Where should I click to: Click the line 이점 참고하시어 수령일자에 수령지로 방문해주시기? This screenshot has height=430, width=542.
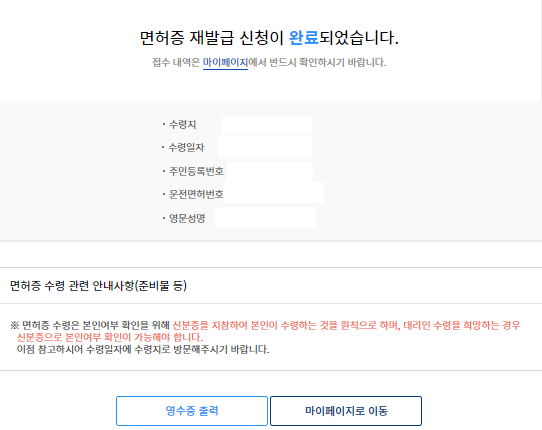pos(143,349)
